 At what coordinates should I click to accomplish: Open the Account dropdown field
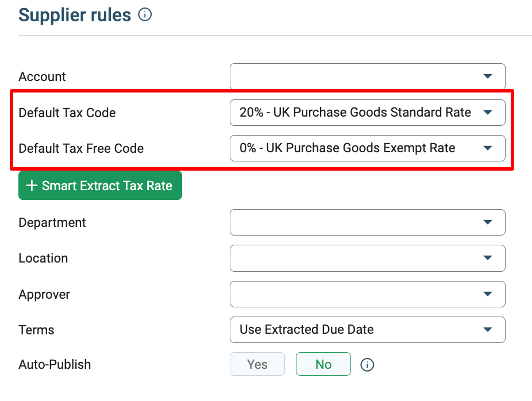click(368, 76)
